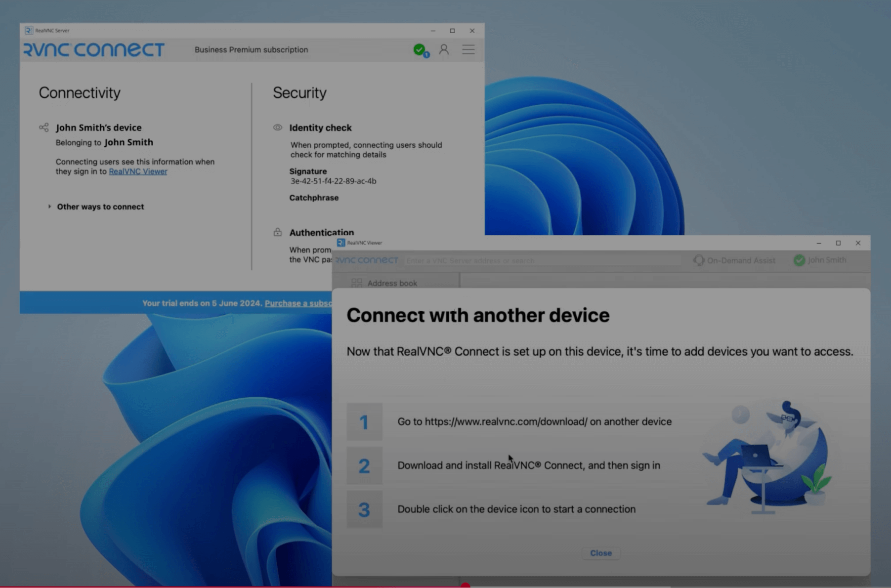Click the red video progress marker
This screenshot has height=588, width=891.
click(x=465, y=586)
